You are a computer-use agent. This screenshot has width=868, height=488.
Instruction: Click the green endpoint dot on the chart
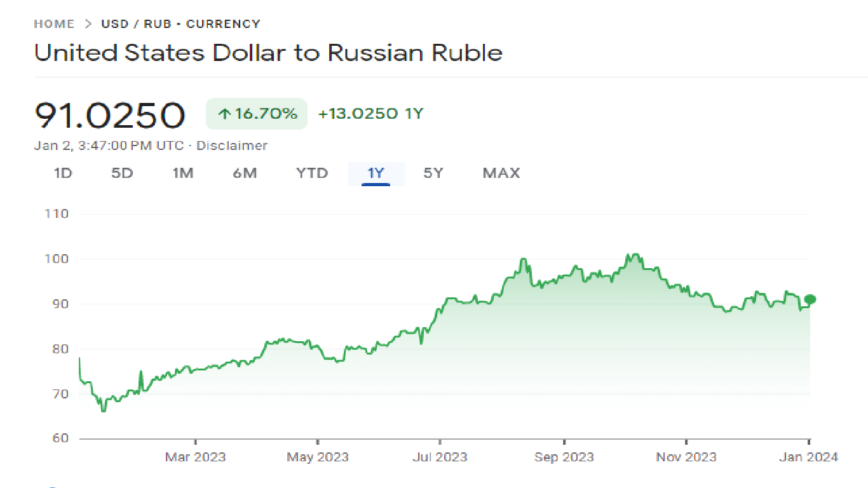click(x=810, y=299)
